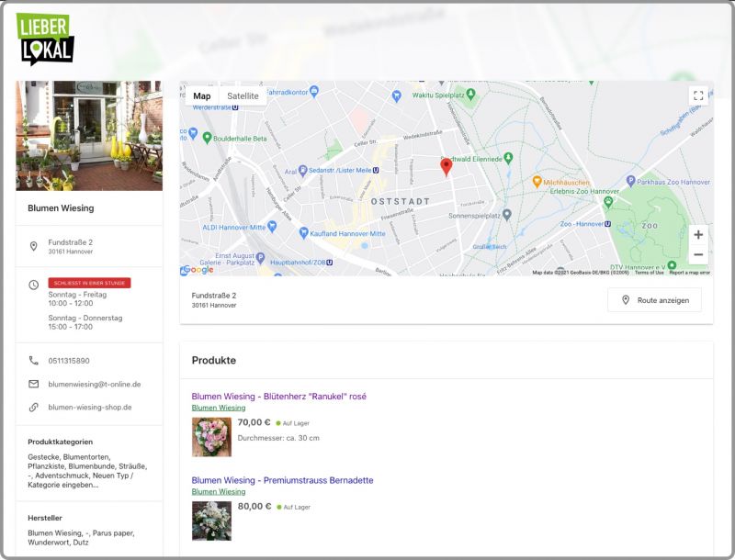Click the Terms of Use map link
Image resolution: width=735 pixels, height=560 pixels.
click(x=650, y=273)
